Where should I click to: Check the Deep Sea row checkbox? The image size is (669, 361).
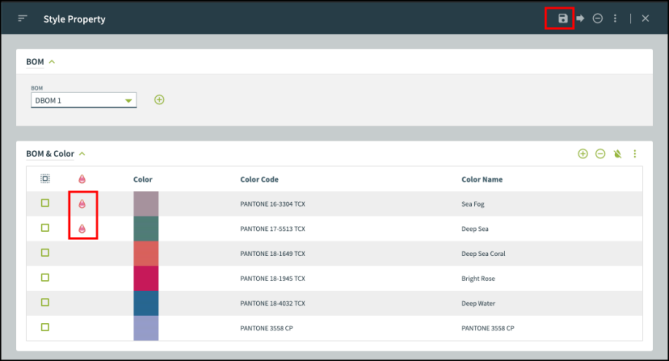[x=45, y=227]
